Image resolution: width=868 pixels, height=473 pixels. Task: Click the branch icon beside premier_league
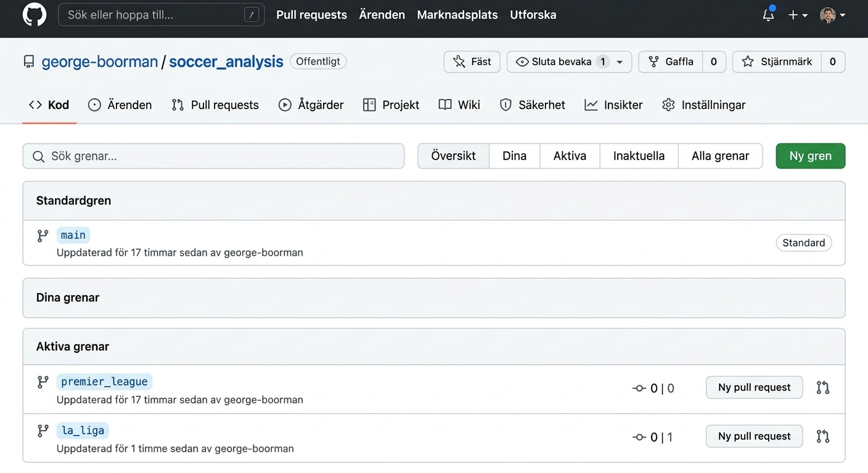[43, 382]
